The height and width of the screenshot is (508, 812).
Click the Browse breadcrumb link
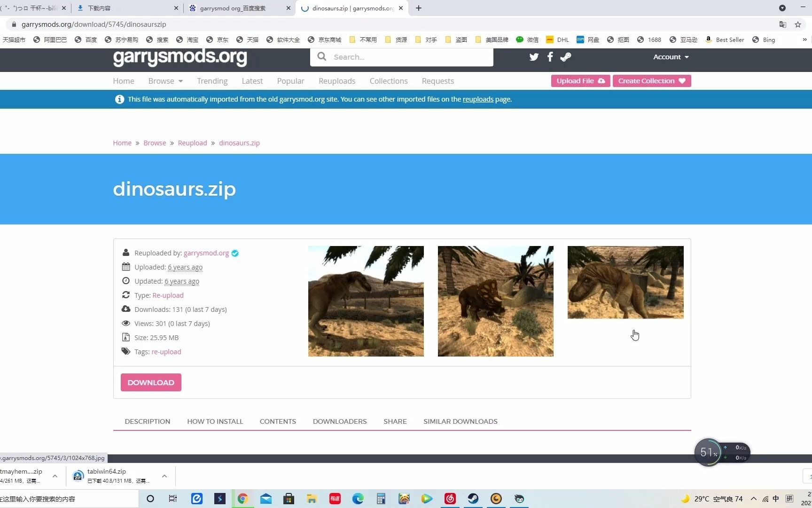pyautogui.click(x=155, y=143)
